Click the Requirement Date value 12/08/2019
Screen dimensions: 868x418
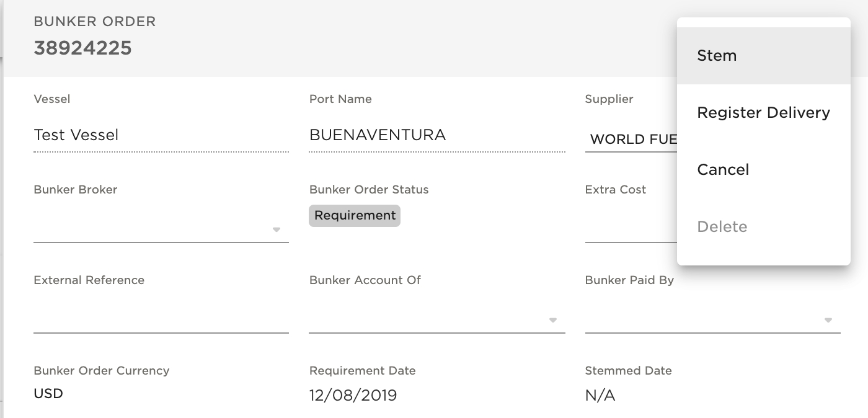353,396
